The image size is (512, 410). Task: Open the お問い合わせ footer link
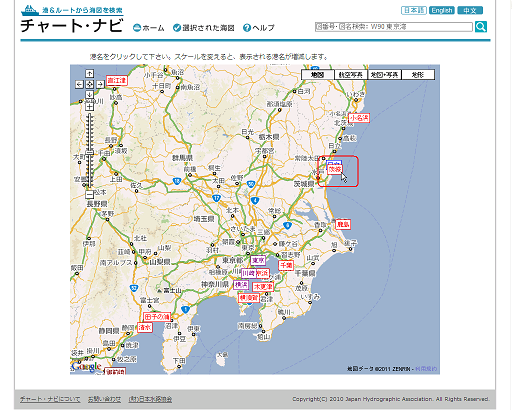pyautogui.click(x=104, y=399)
